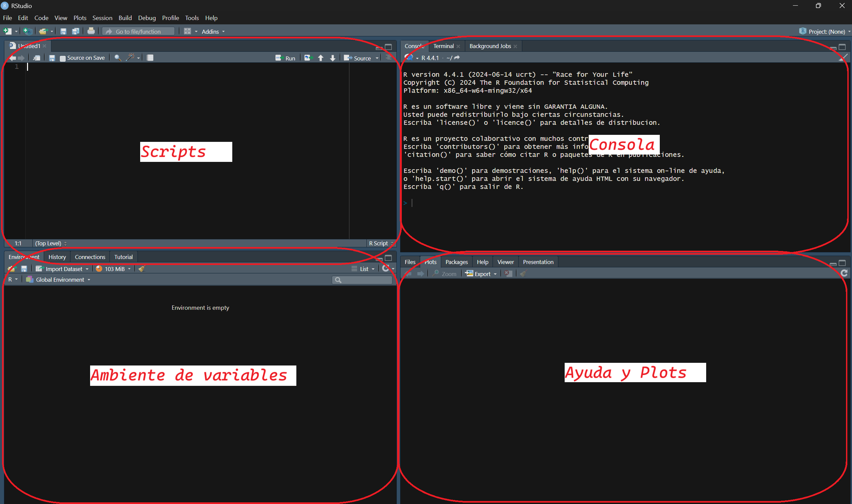Click the plot Zoom button
Screen dimensions: 852x504
[444, 274]
